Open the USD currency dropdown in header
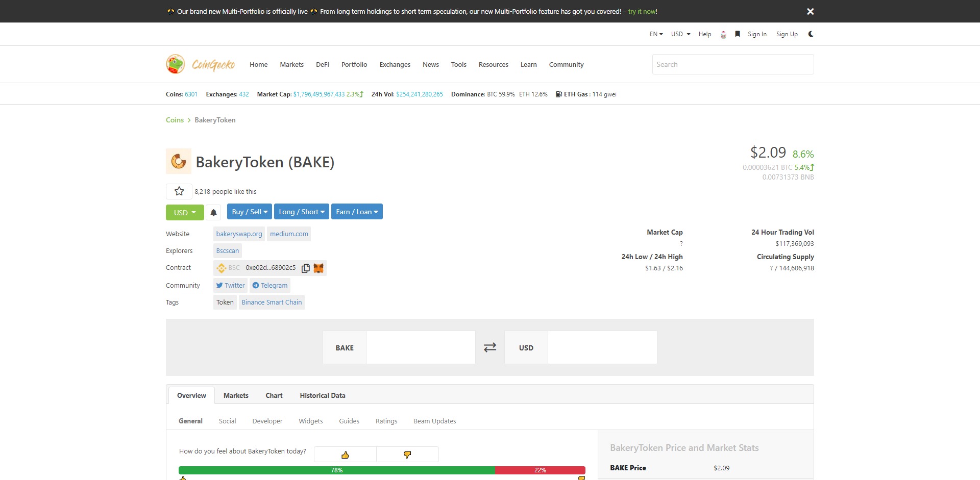 pyautogui.click(x=680, y=34)
